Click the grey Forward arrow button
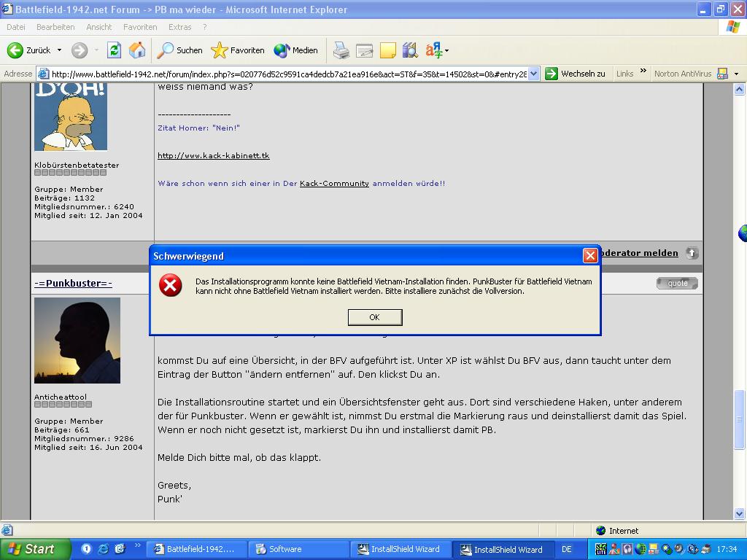The image size is (747, 560). 80,50
